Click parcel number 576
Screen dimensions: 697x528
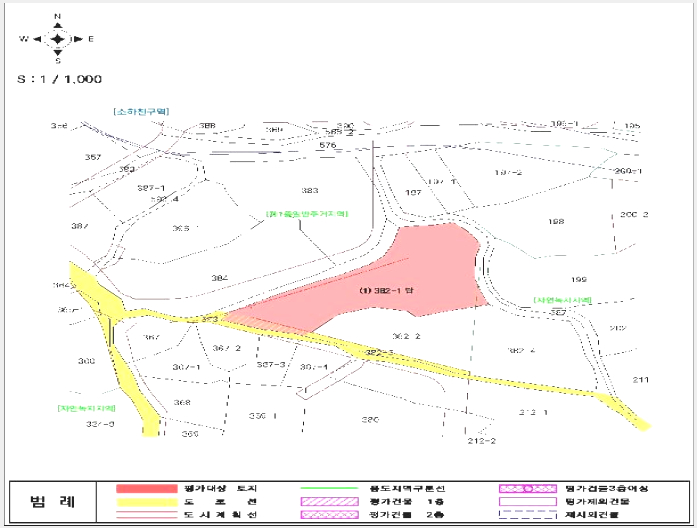tap(328, 145)
